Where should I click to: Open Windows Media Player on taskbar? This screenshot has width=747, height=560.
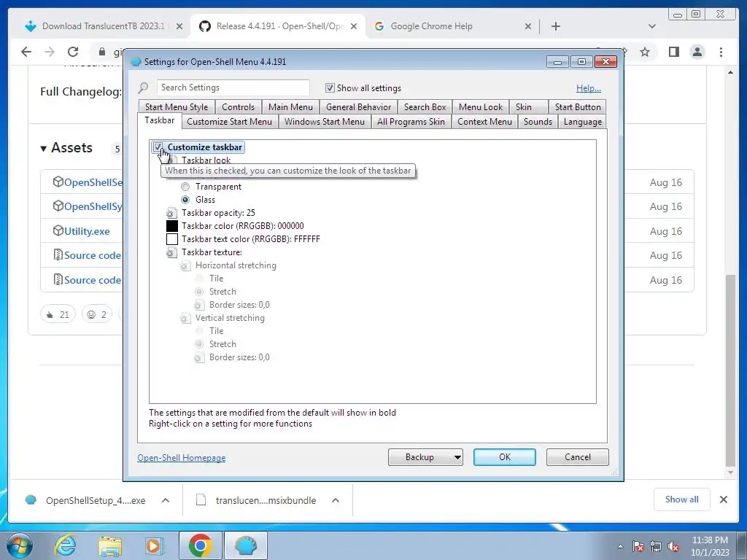click(x=154, y=545)
